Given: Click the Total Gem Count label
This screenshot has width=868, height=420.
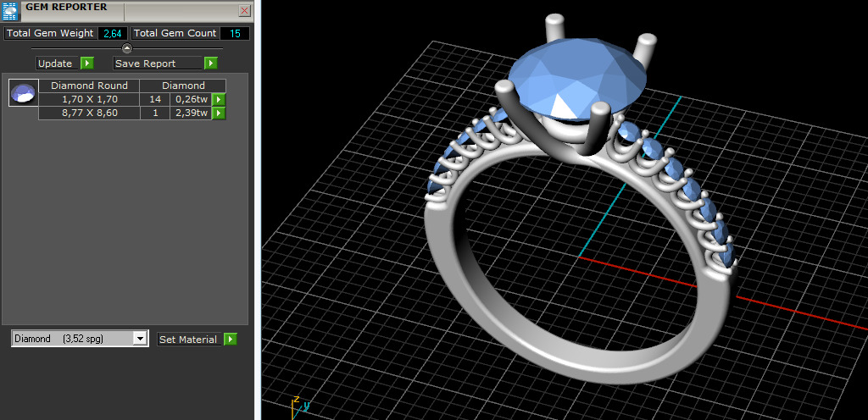Looking at the screenshot, I should pos(175,33).
